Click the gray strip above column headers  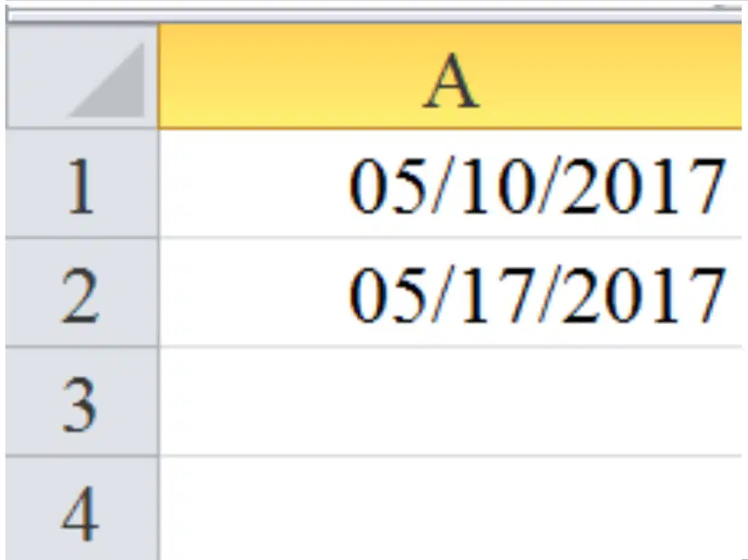tap(374, 15)
